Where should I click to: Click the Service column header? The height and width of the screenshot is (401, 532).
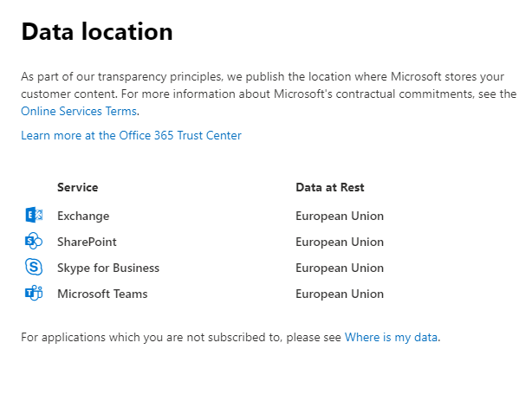[x=78, y=187]
